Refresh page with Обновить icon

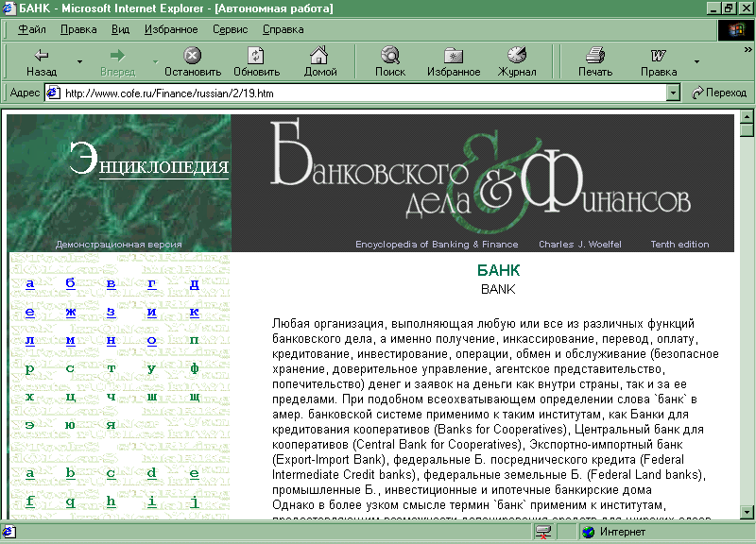click(x=256, y=55)
